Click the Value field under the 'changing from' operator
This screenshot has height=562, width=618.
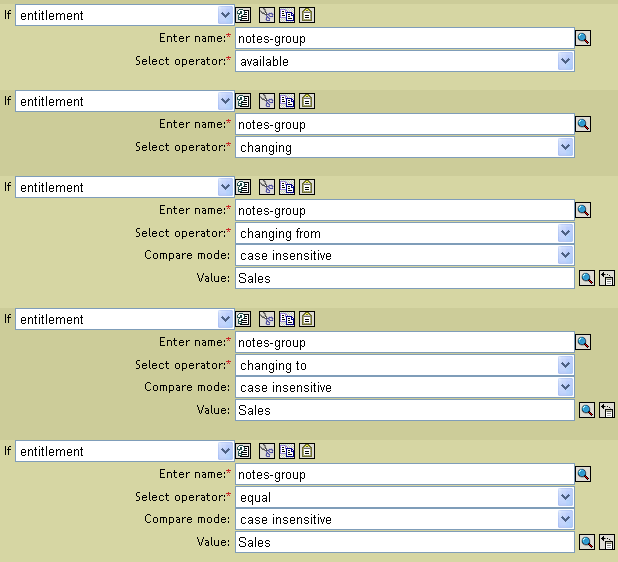tap(405, 279)
